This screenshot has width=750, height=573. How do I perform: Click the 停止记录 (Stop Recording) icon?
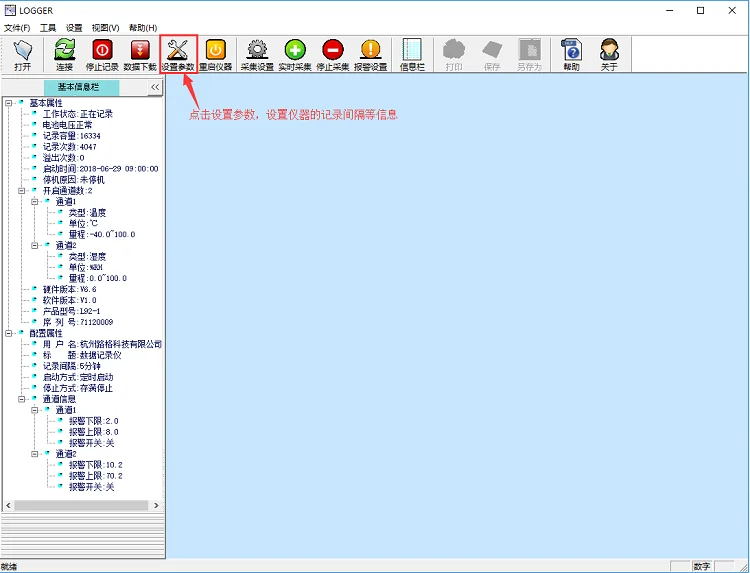(x=102, y=55)
